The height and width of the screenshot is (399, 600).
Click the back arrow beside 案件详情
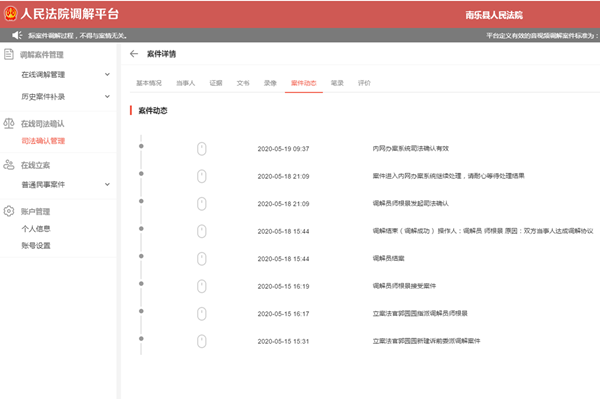(x=134, y=54)
